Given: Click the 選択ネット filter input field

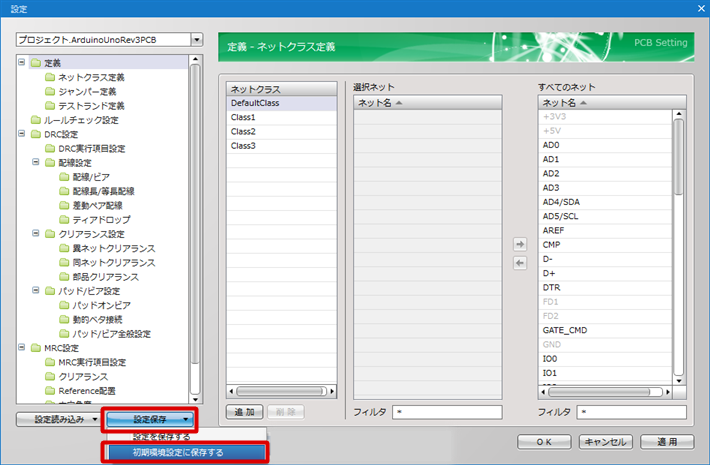Looking at the screenshot, I should pos(447,412).
